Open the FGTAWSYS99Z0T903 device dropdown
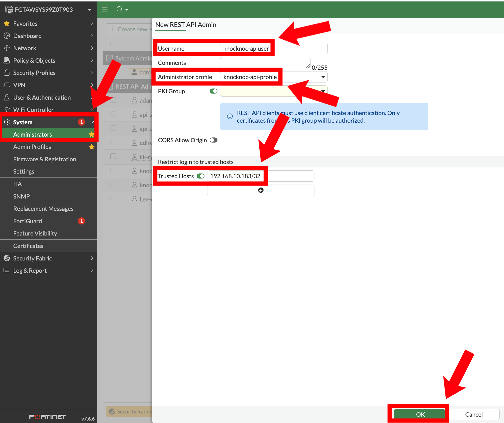 coord(89,10)
